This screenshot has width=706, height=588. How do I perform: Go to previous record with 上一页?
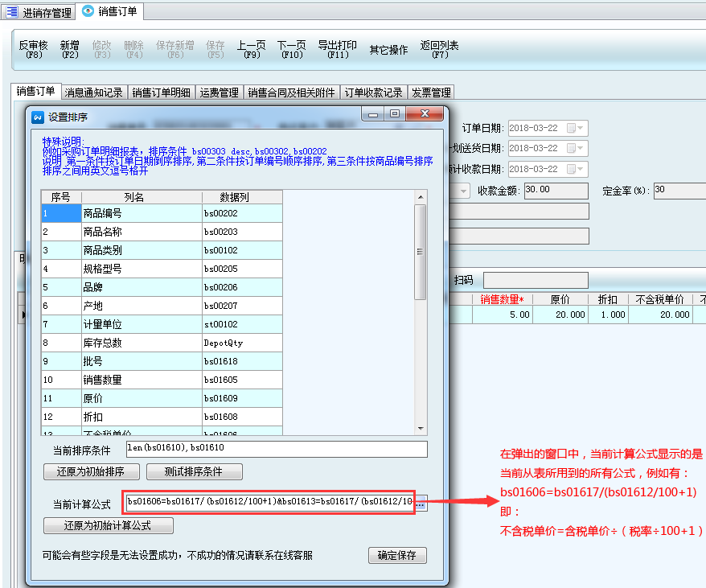point(251,50)
